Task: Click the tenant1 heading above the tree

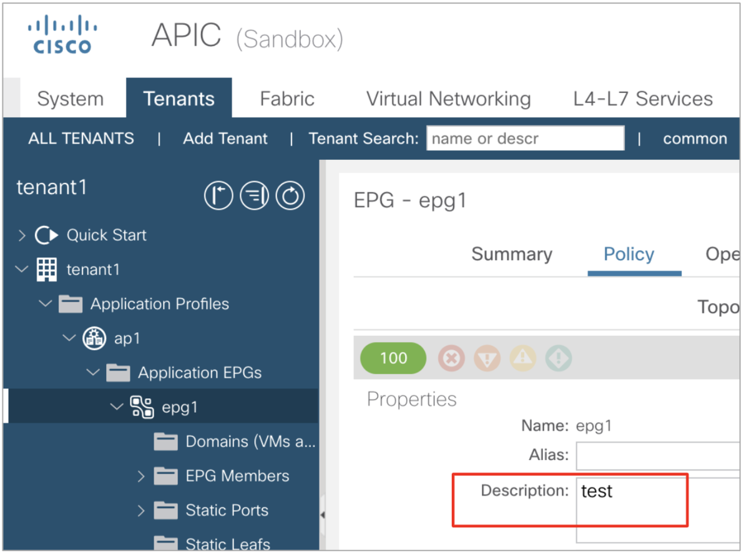Action: tap(52, 187)
